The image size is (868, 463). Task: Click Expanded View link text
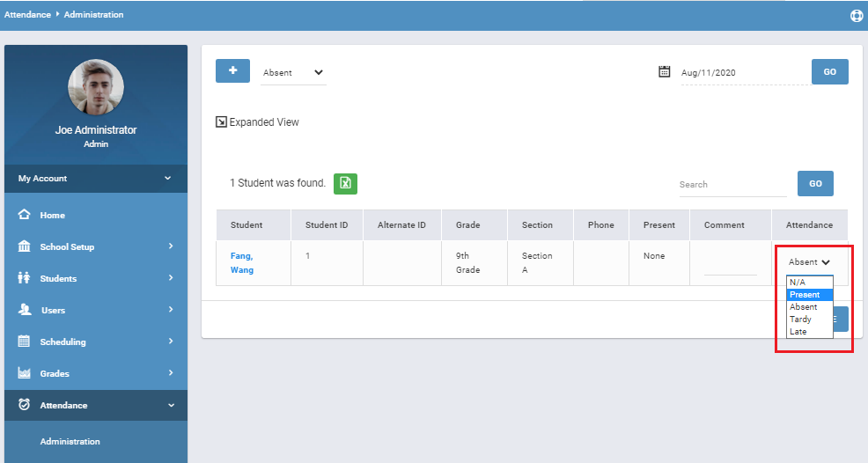coord(264,121)
